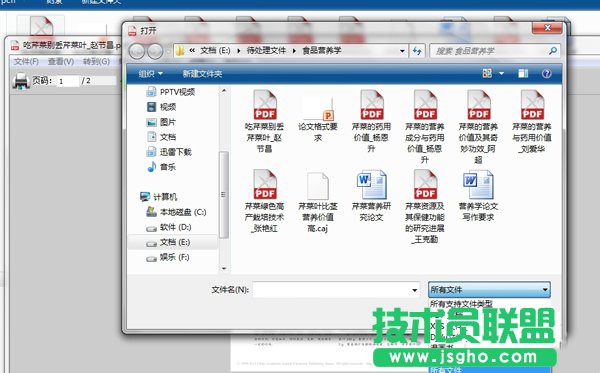Select the file 芹菜叶比茎营养价值高.caj
The image size is (600, 373).
click(318, 202)
